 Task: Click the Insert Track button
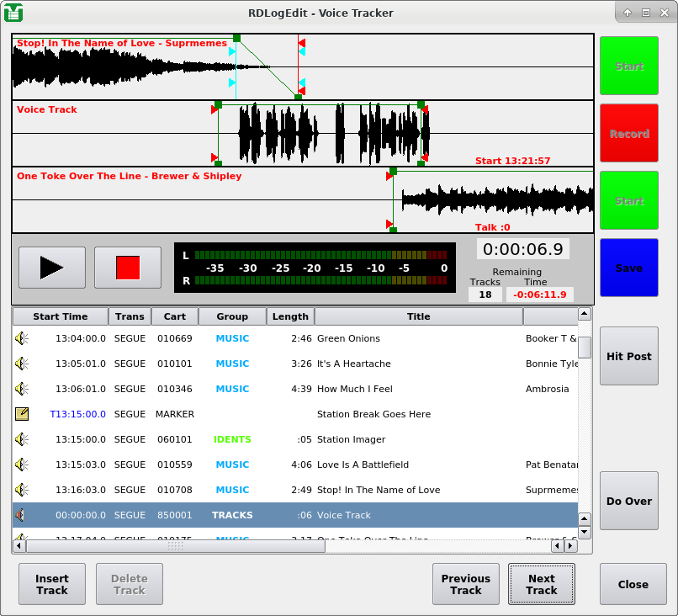(52, 584)
